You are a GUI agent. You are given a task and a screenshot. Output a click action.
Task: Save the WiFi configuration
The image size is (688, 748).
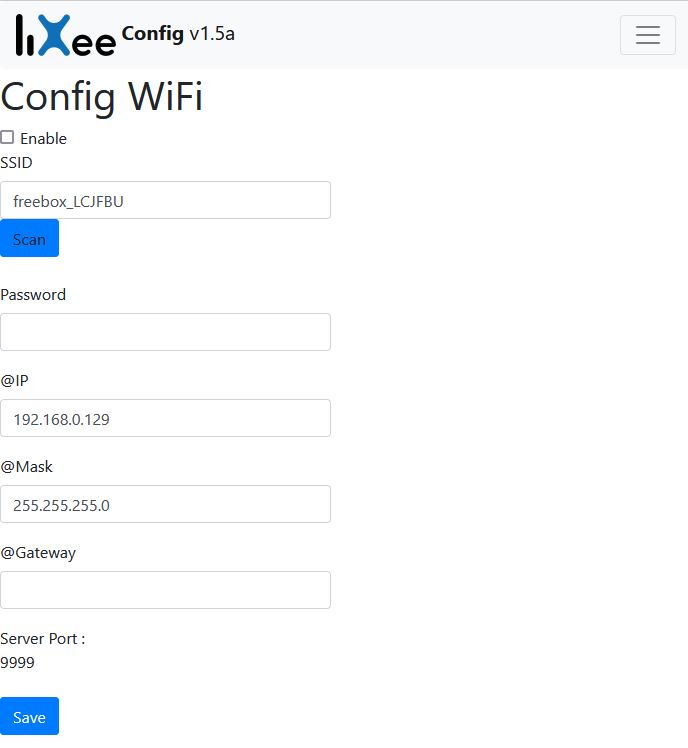29,716
